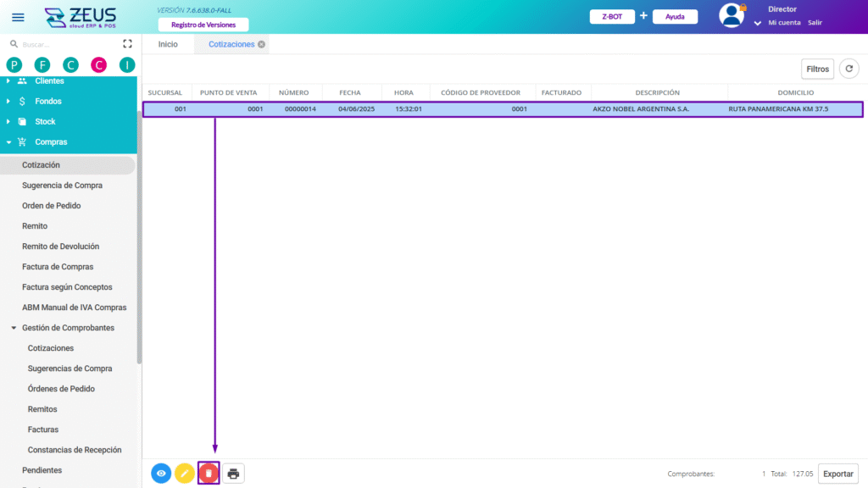
Task: Sort by NÚMERO column header
Action: pos(294,92)
